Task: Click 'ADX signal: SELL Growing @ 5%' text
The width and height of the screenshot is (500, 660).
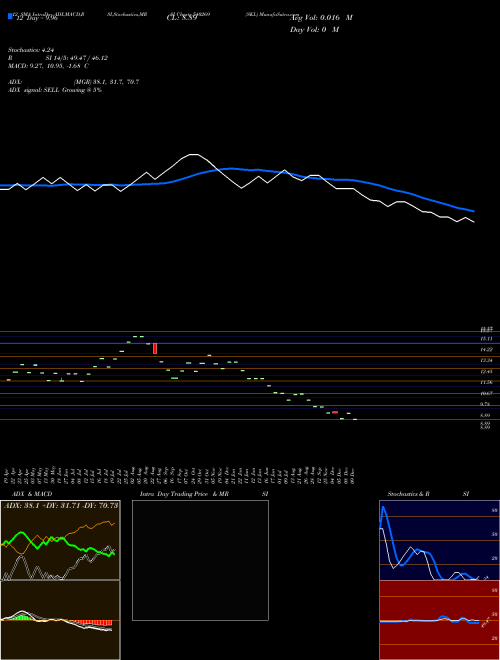Action: (55, 90)
